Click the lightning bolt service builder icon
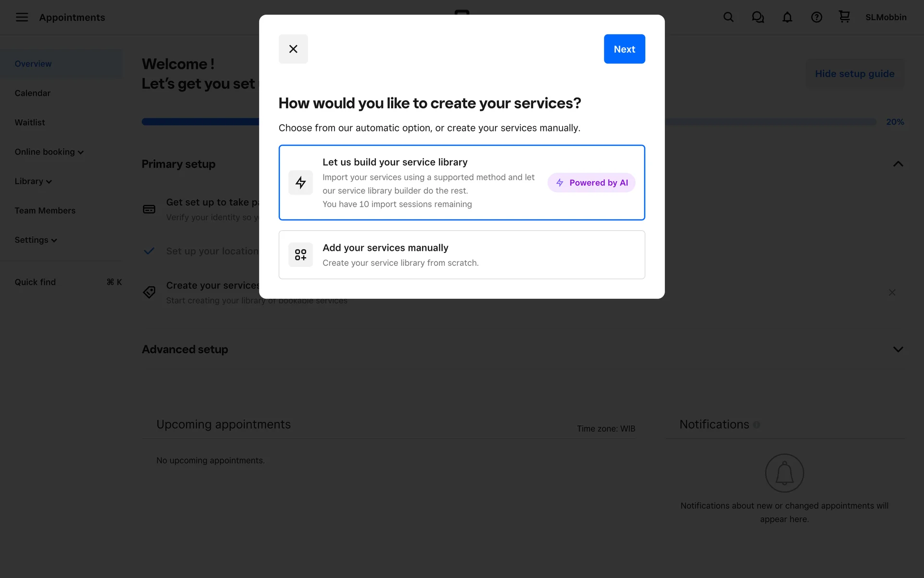 click(300, 183)
